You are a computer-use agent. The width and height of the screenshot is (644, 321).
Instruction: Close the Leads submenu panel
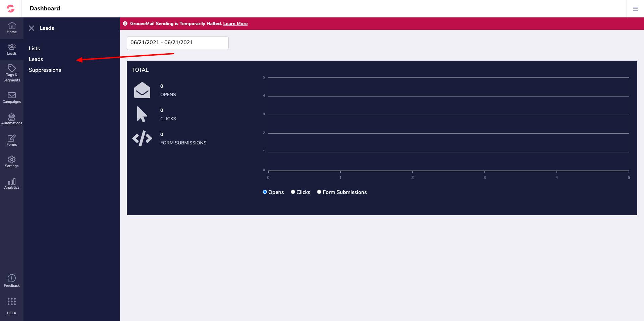[x=32, y=28]
